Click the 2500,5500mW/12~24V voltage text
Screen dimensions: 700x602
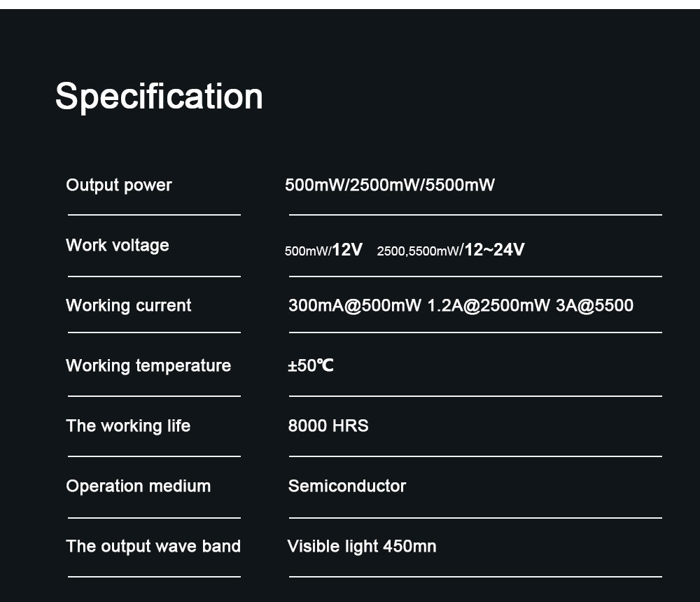pyautogui.click(x=450, y=250)
